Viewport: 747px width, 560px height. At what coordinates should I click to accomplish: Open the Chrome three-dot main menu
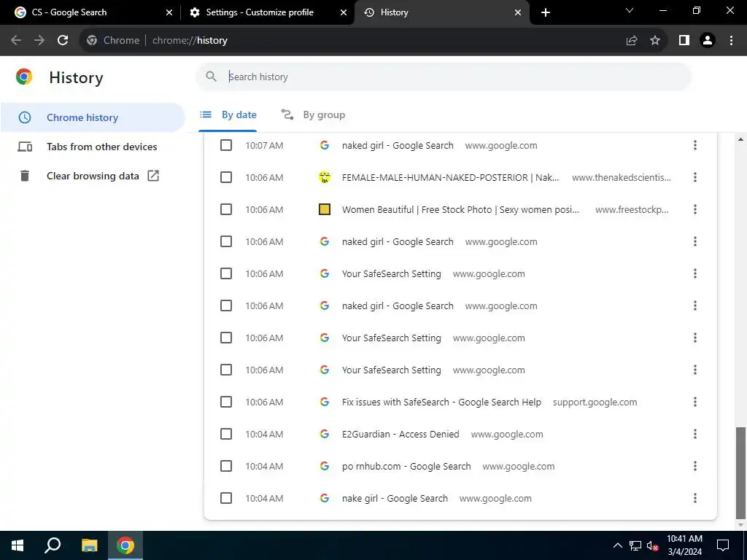click(x=731, y=41)
